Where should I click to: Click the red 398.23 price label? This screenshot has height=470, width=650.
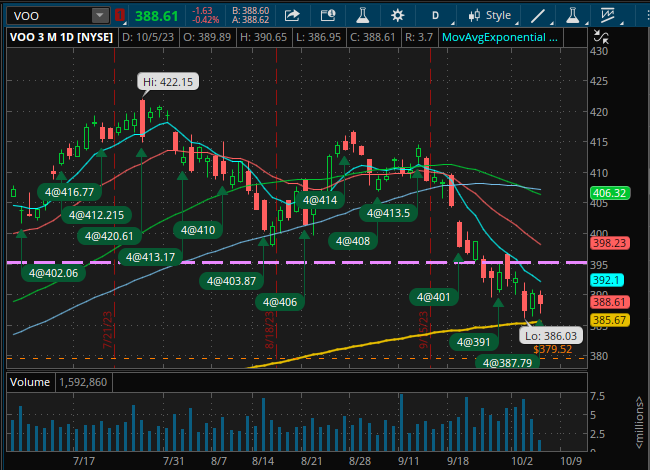(x=609, y=243)
